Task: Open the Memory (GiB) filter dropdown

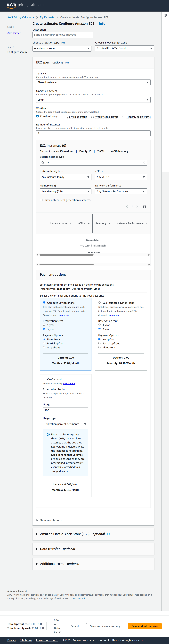Action: point(66,192)
